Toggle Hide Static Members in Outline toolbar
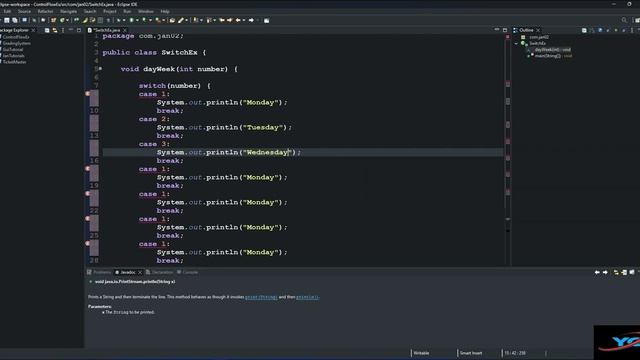This screenshot has height=360, width=640. (608, 30)
